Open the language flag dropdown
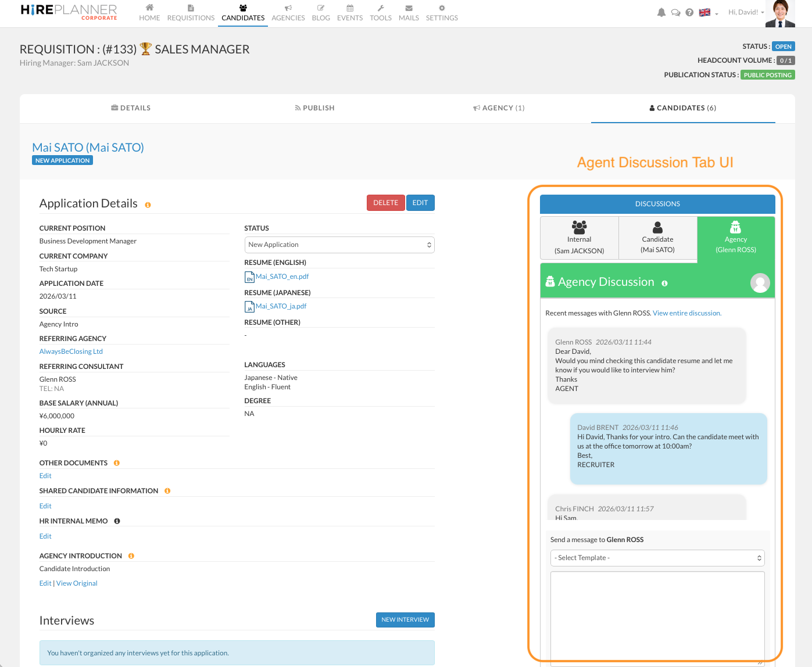This screenshot has height=667, width=812. [x=708, y=12]
